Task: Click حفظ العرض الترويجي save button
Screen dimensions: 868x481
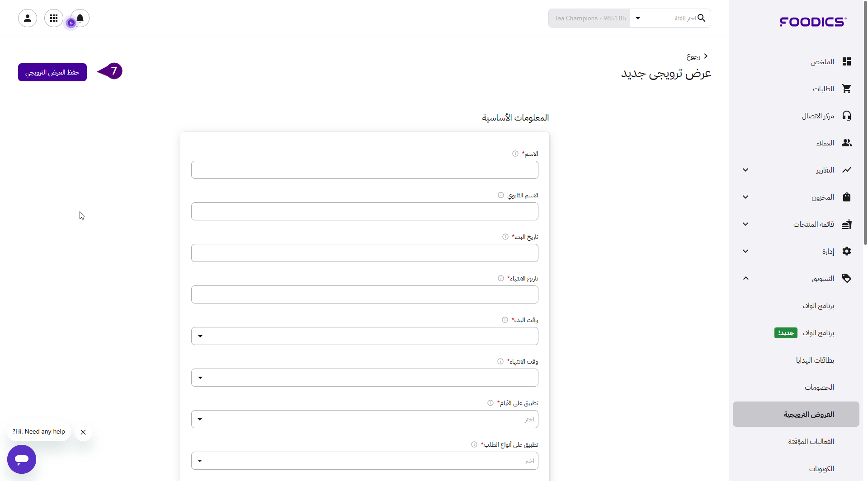Action: 52,72
